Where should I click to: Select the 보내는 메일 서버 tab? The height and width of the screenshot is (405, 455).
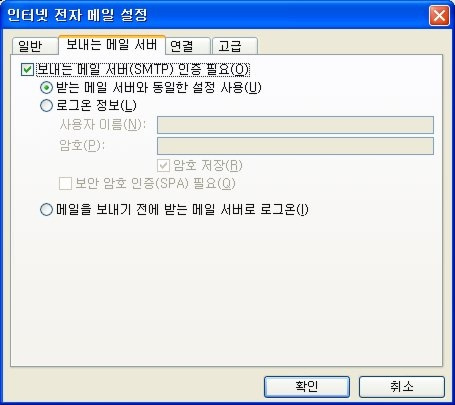[112, 44]
